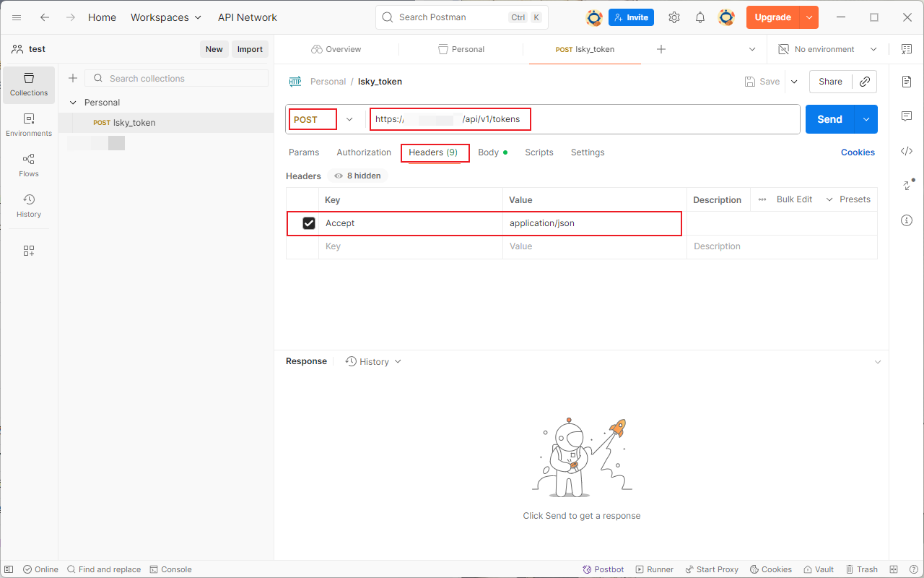Show the 8 hidden headers
The image size is (924, 578).
(357, 176)
